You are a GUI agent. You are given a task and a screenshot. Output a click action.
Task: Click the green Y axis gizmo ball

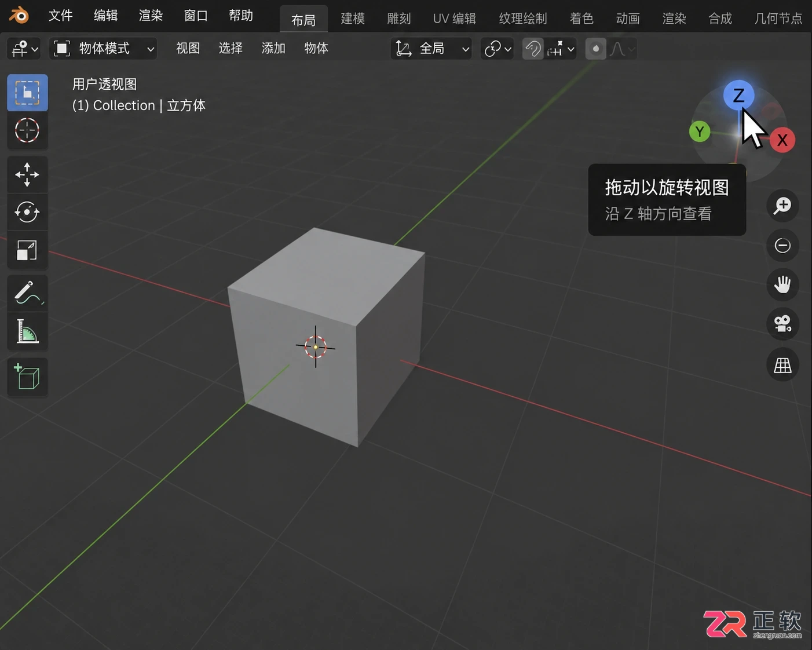pyautogui.click(x=700, y=132)
